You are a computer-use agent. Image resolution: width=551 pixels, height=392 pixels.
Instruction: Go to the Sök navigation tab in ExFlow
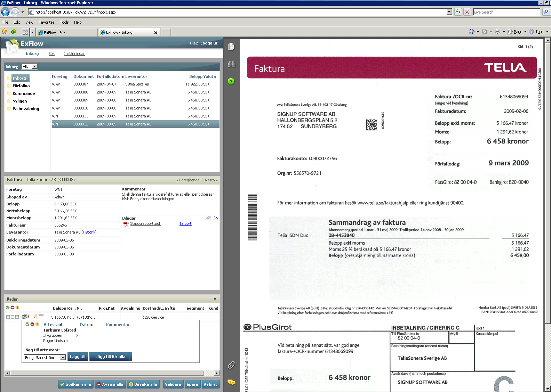[x=51, y=54]
